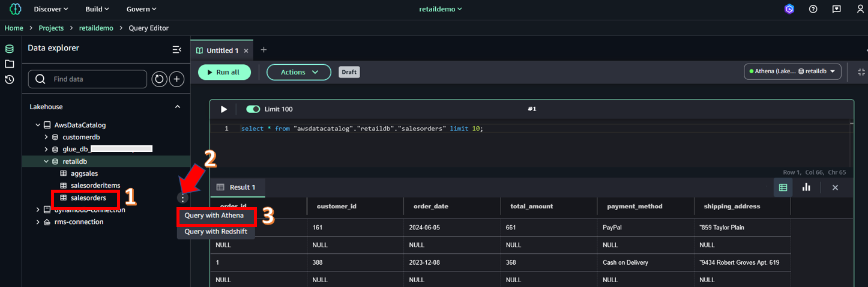Go to Projects breadcrumb link

(51, 28)
